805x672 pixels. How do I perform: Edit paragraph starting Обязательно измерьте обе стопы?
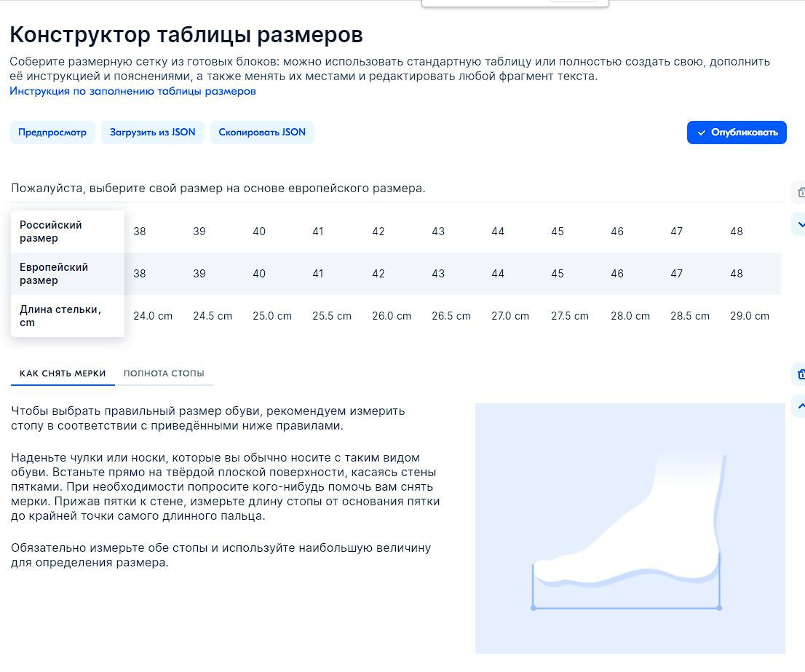221,556
